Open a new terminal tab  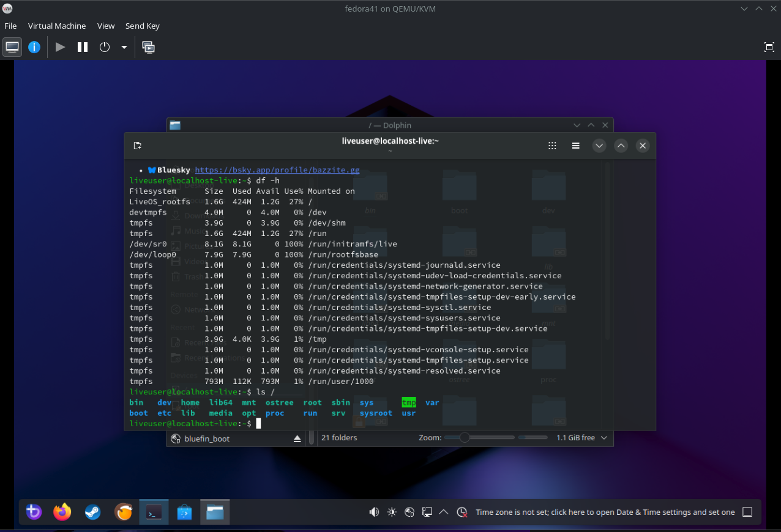[138, 146]
